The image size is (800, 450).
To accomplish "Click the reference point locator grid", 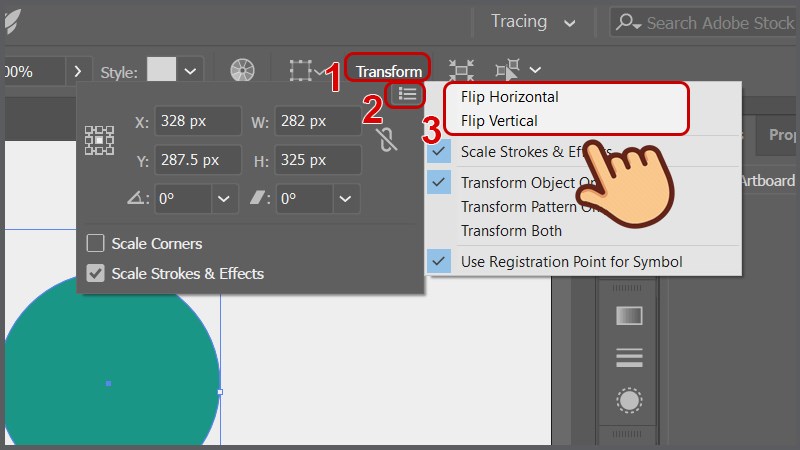I will tap(99, 140).
